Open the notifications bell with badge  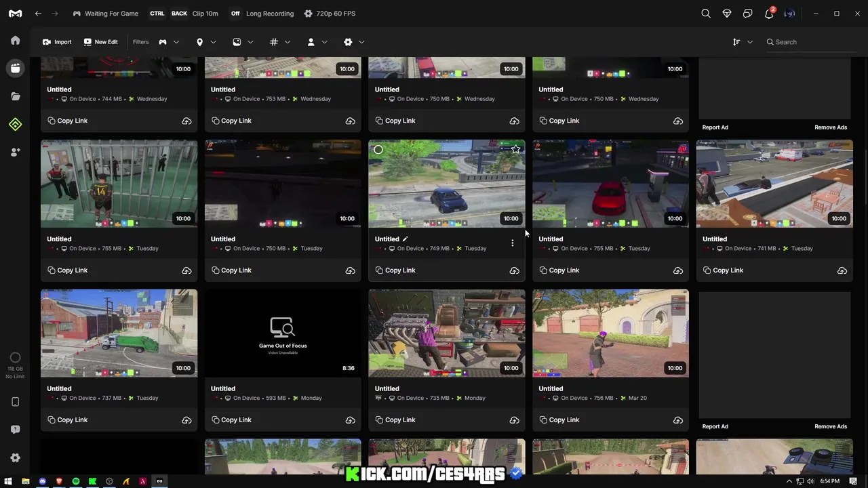(x=769, y=14)
